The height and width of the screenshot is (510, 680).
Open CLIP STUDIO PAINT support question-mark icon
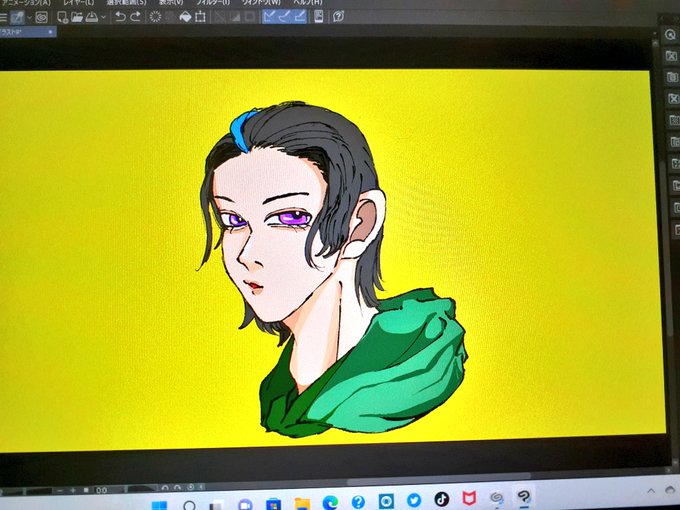click(338, 16)
